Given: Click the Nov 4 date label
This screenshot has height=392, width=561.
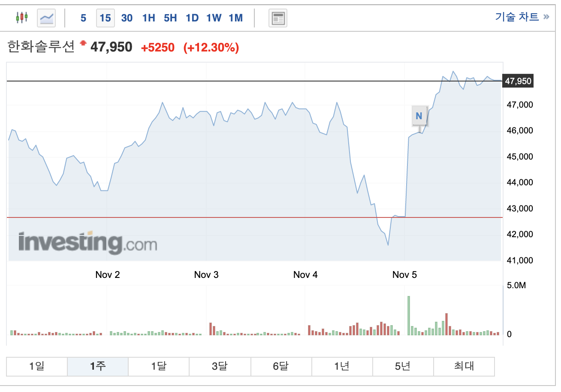Looking at the screenshot, I should coord(305,275).
